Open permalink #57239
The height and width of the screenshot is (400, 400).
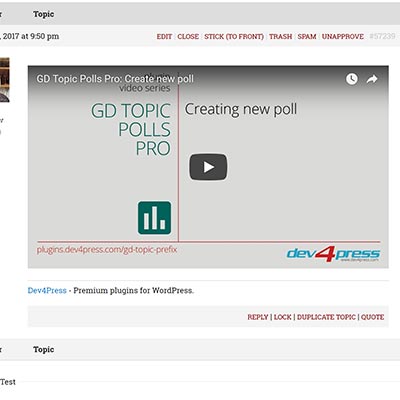coord(382,36)
